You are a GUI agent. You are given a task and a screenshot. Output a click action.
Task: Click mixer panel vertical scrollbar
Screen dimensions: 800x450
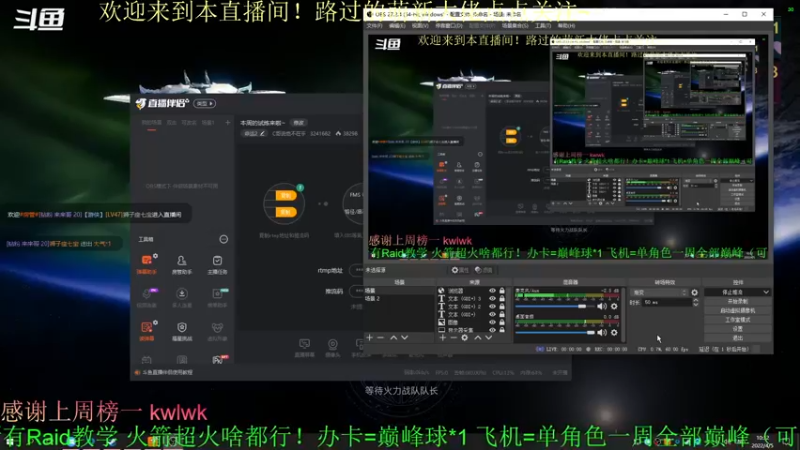point(623,314)
